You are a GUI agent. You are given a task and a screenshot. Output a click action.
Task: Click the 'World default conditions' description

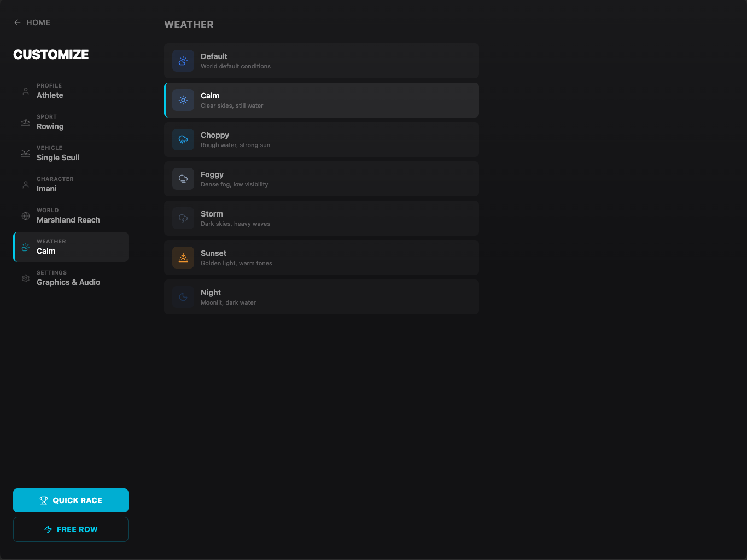236,66
